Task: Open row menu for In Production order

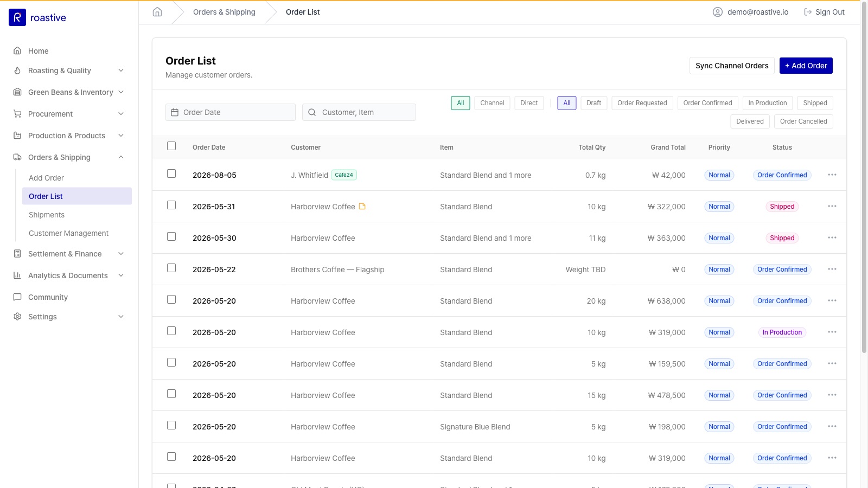Action: [x=832, y=332]
